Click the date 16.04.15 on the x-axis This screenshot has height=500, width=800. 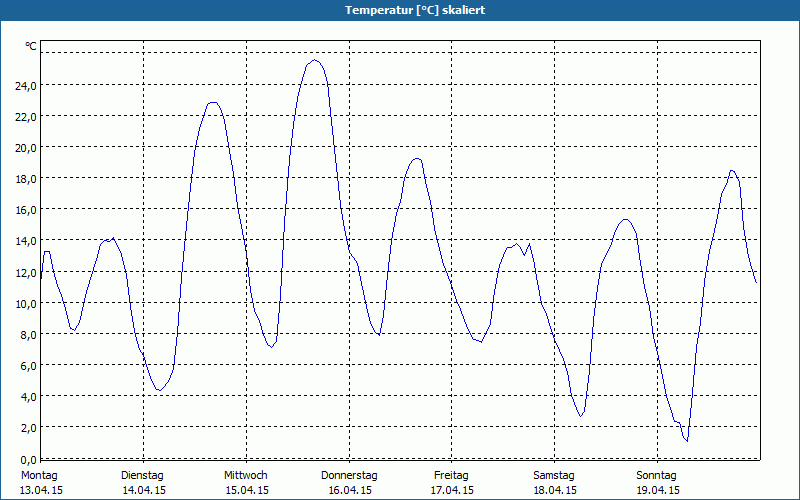click(350, 490)
